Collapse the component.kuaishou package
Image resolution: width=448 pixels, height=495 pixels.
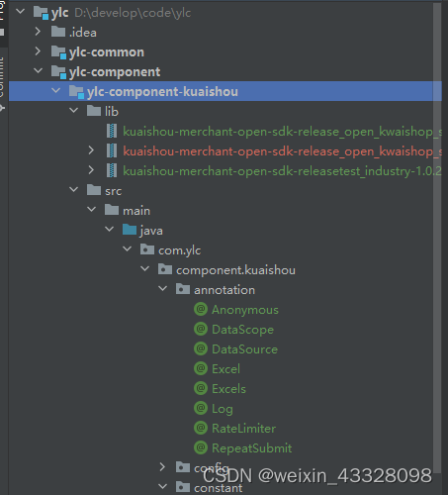click(x=145, y=269)
